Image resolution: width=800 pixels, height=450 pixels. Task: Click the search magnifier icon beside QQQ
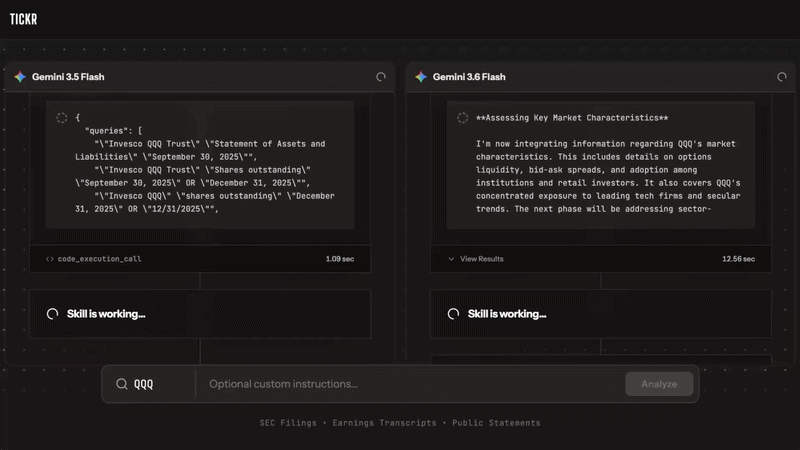[121, 384]
